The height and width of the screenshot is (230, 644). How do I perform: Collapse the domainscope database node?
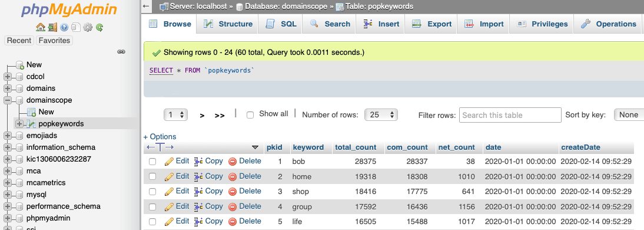[x=8, y=100]
